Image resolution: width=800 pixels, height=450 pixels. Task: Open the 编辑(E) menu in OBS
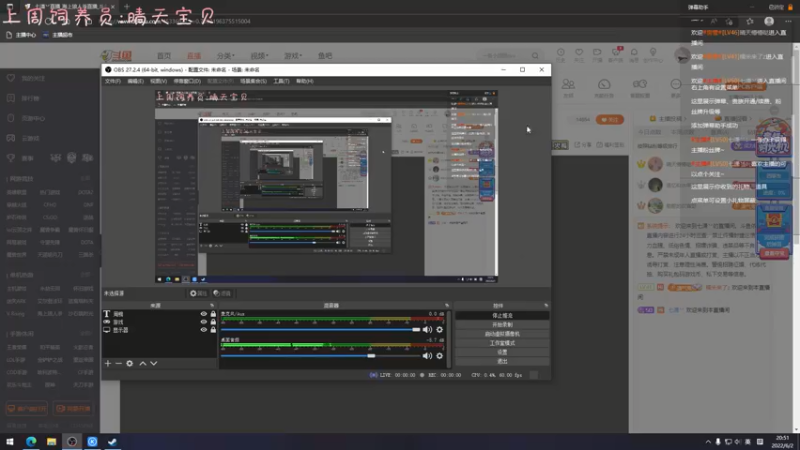pyautogui.click(x=135, y=81)
